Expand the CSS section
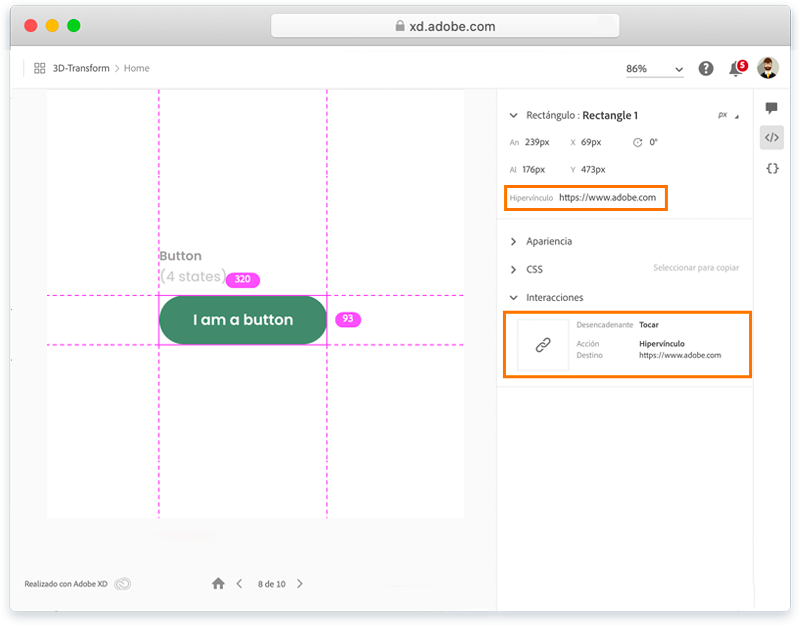 pos(514,270)
